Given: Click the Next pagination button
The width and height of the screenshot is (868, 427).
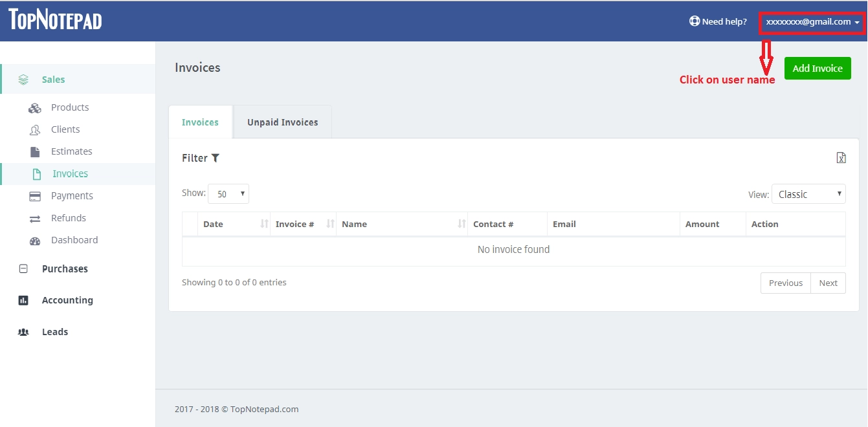Looking at the screenshot, I should click(x=828, y=283).
